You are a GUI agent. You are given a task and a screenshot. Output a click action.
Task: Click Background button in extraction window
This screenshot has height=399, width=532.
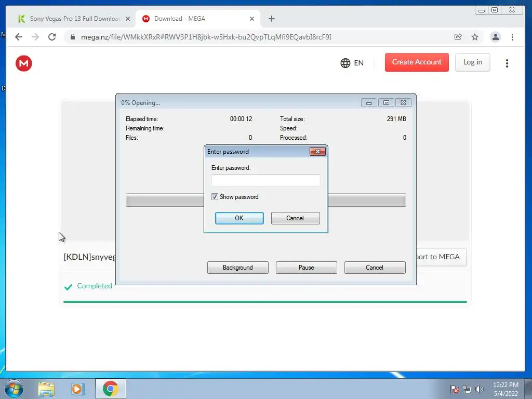[x=238, y=268]
